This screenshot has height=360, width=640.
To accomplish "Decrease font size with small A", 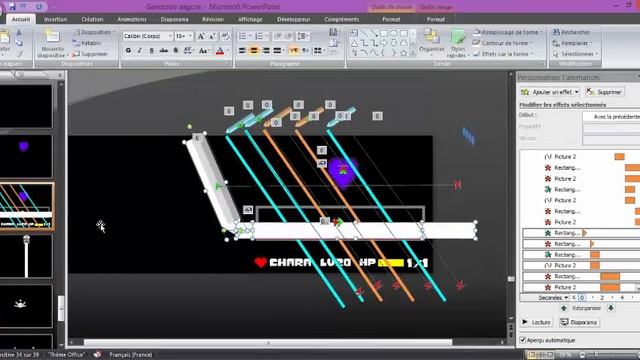I will (x=212, y=36).
